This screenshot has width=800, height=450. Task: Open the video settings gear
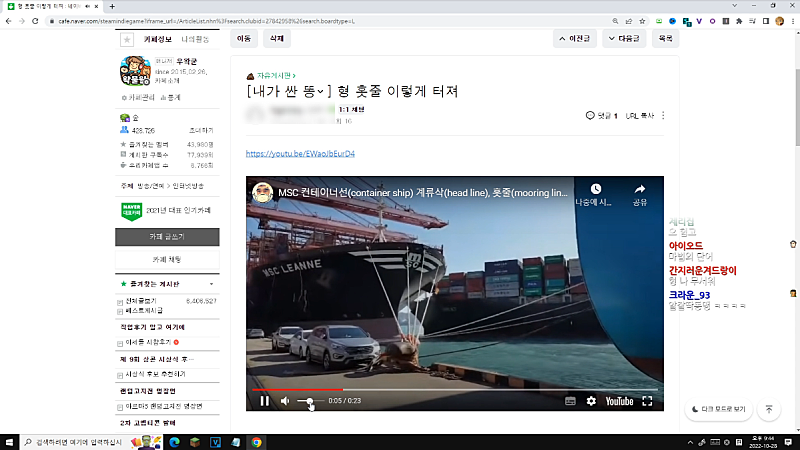(x=591, y=401)
